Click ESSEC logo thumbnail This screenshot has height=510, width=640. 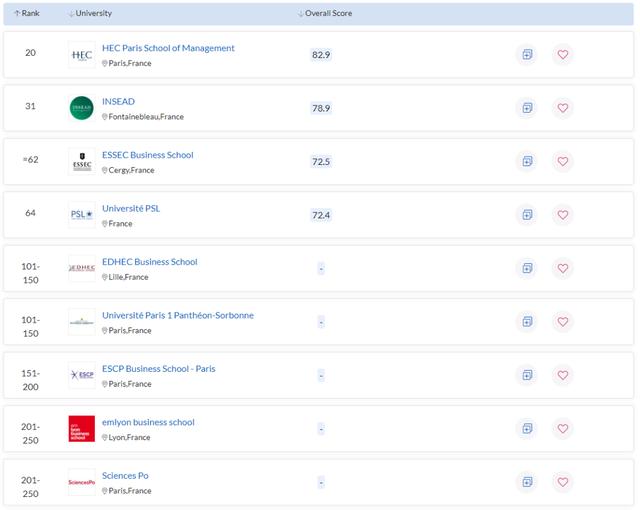click(82, 162)
